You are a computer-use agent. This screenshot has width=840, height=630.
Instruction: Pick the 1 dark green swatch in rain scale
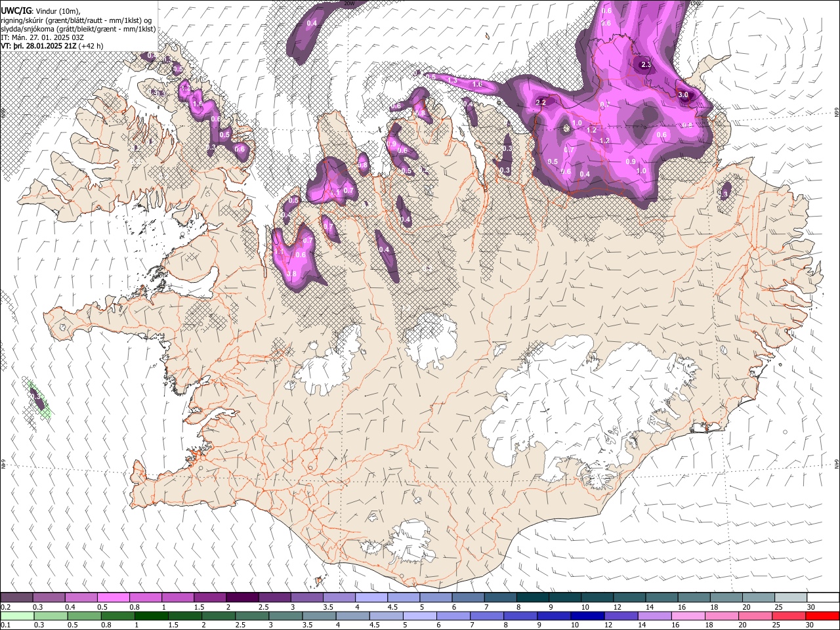coord(151,616)
